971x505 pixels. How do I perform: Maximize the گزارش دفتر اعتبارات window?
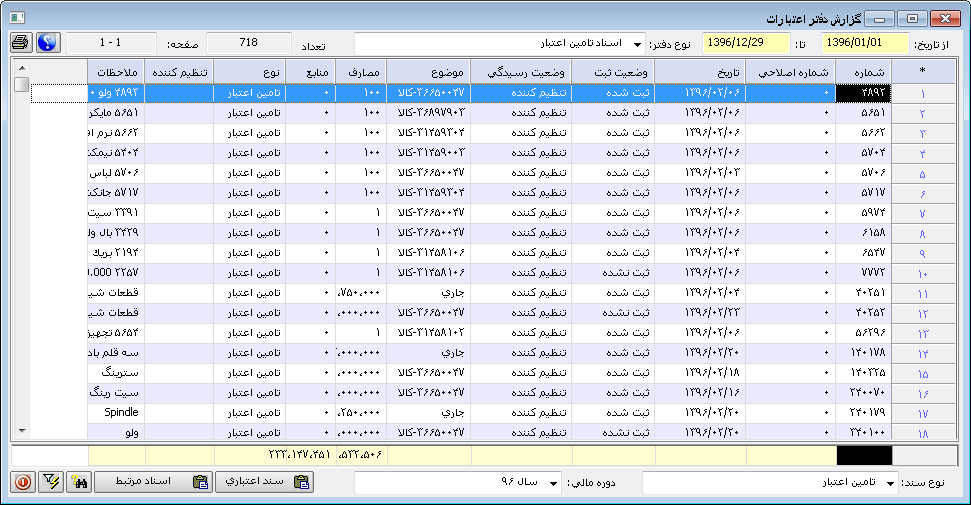(912, 19)
